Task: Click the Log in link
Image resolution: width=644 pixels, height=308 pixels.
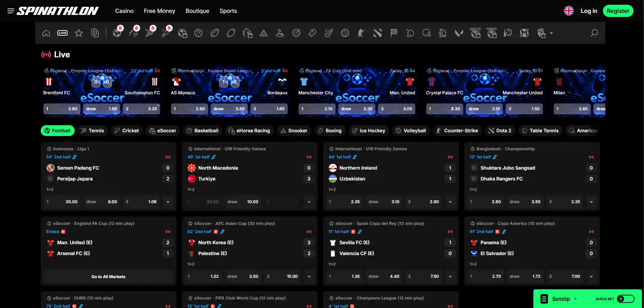Action: [589, 11]
